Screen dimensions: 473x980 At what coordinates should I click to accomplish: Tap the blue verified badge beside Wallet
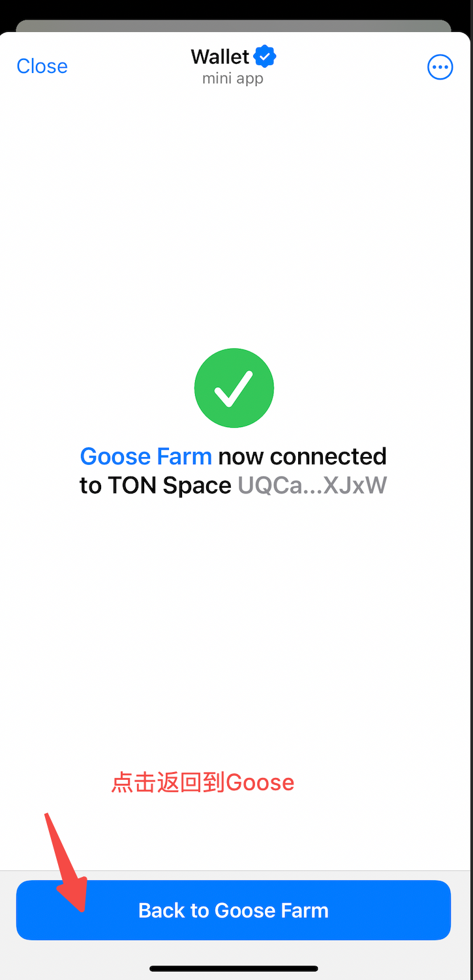click(265, 57)
